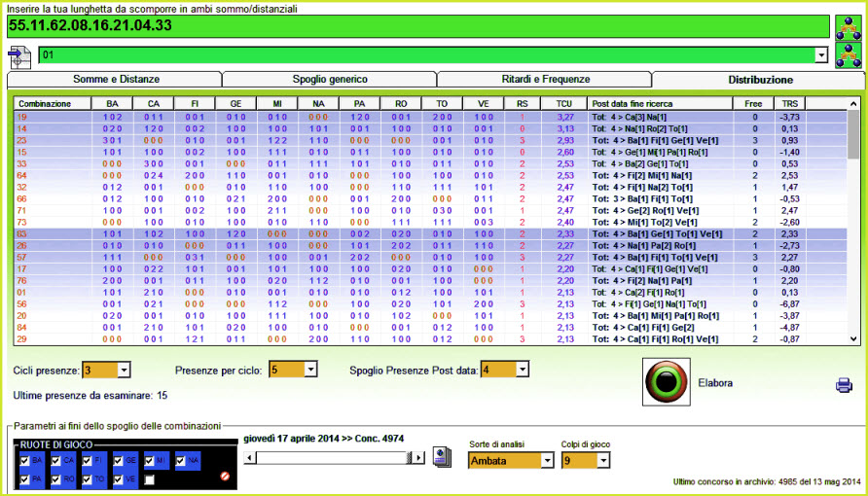Toggle the MI wheel checkbox
This screenshot has width=868, height=496.
click(x=149, y=460)
